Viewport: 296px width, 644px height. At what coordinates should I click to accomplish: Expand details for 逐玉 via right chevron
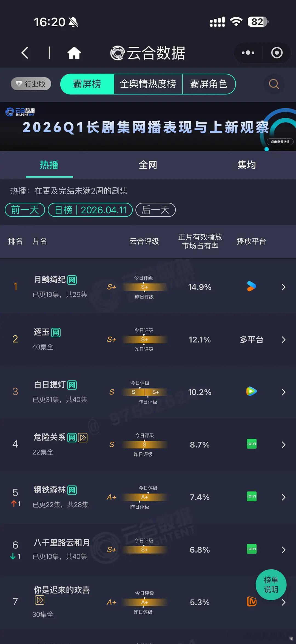pyautogui.click(x=283, y=340)
